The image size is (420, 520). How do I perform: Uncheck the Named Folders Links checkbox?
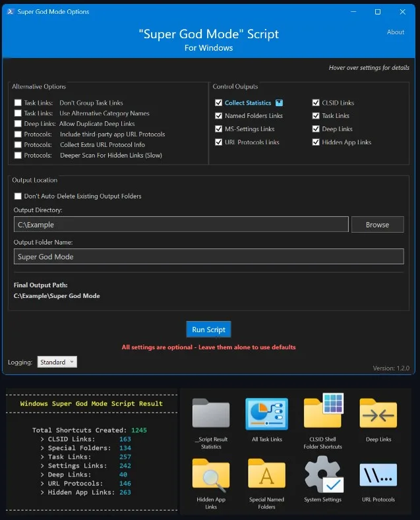click(219, 116)
